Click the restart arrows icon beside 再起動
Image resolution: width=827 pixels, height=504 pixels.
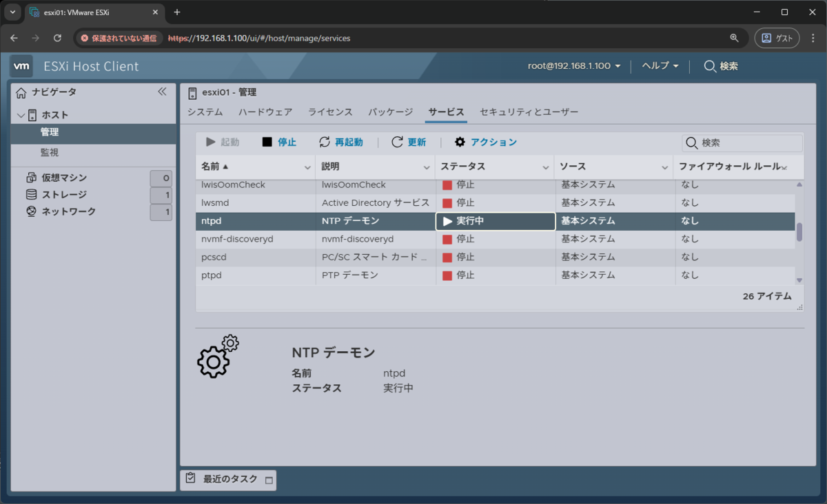pyautogui.click(x=325, y=142)
